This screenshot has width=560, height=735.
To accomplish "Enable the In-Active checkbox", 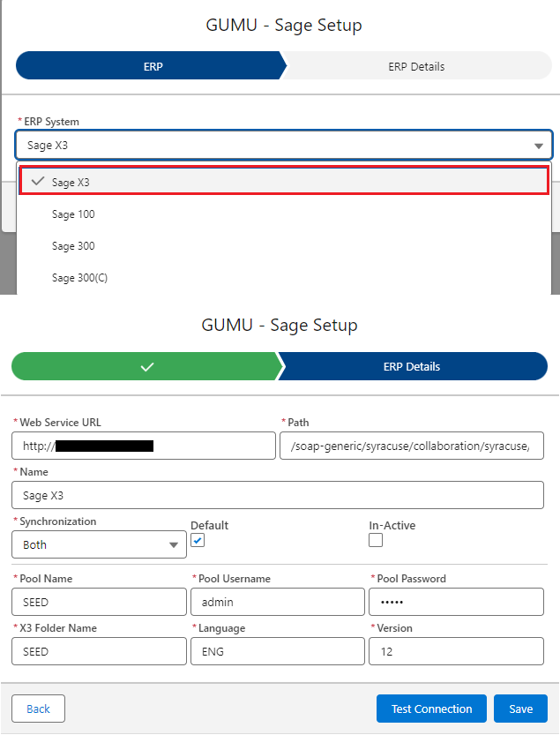I will coord(376,540).
